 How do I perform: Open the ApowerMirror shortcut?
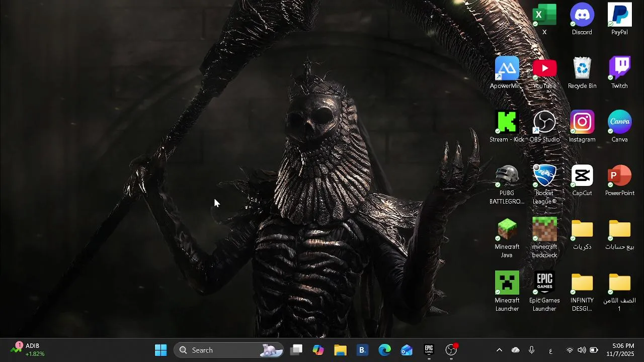(507, 73)
